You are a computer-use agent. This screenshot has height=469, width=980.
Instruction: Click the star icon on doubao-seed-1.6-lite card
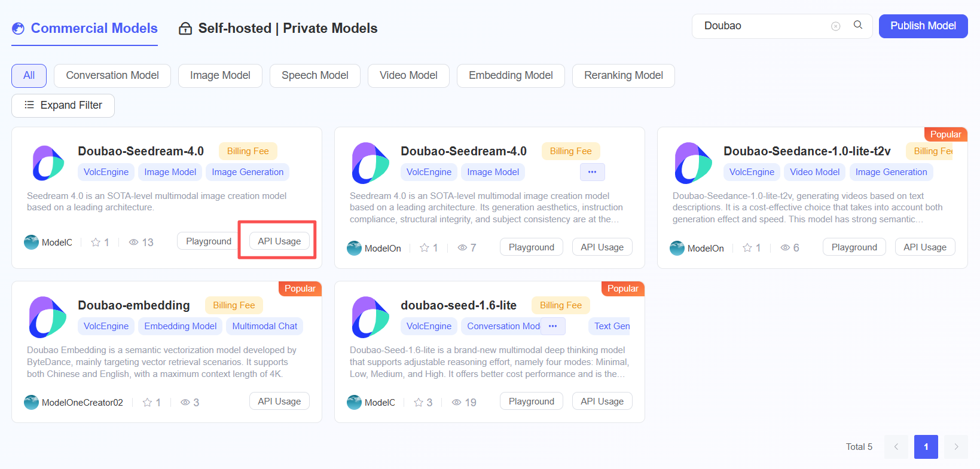click(419, 403)
